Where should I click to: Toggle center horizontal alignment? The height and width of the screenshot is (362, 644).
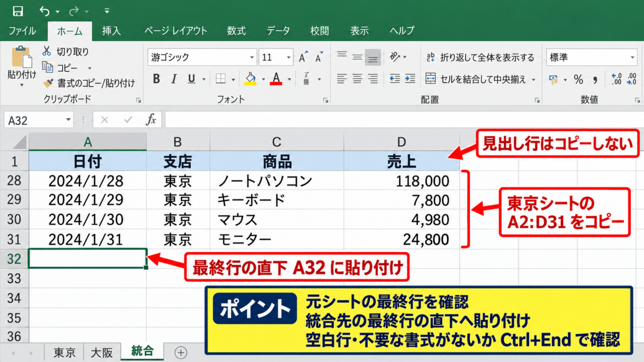[357, 78]
